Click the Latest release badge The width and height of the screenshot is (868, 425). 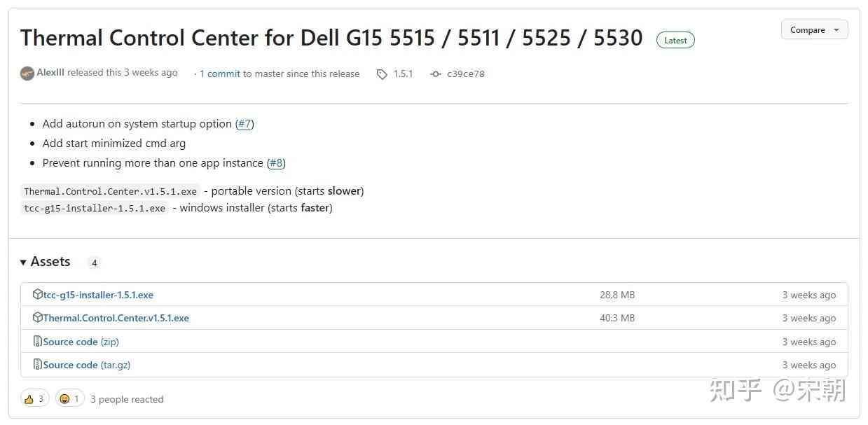pos(675,41)
